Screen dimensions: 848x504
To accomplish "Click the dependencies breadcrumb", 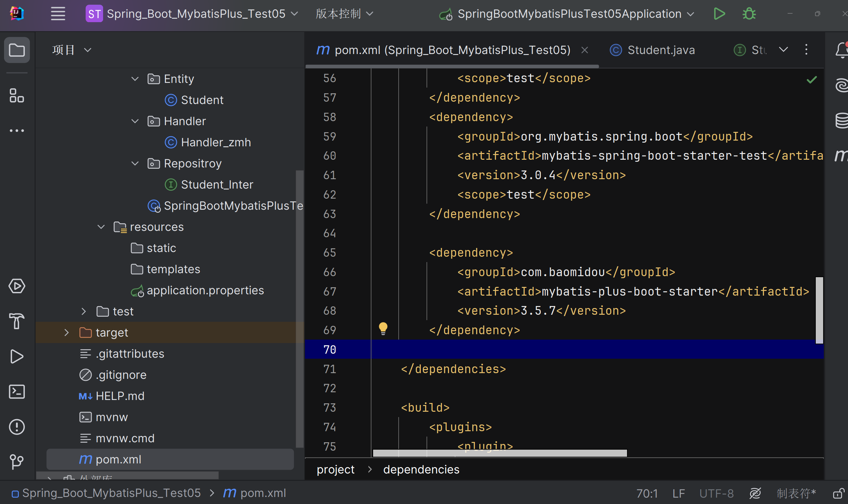I will [421, 469].
